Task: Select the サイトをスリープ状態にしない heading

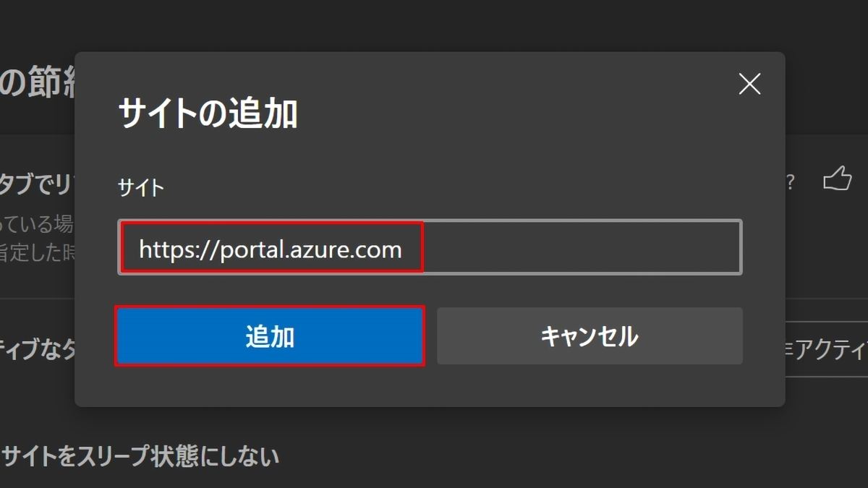Action: (140, 456)
